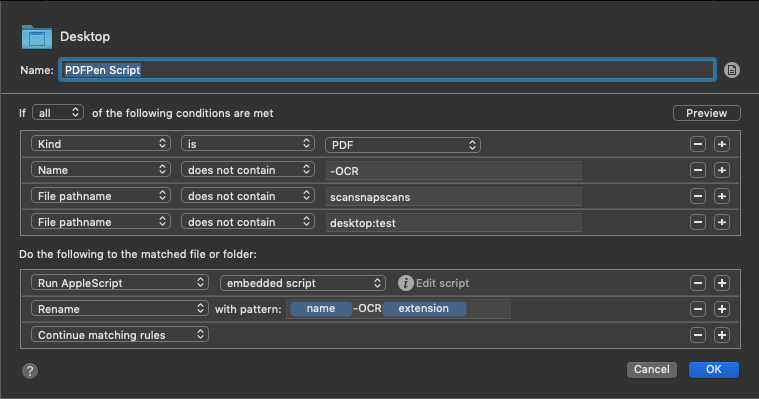
Task: Open the Run AppleScript action dropdown
Action: [x=120, y=283]
